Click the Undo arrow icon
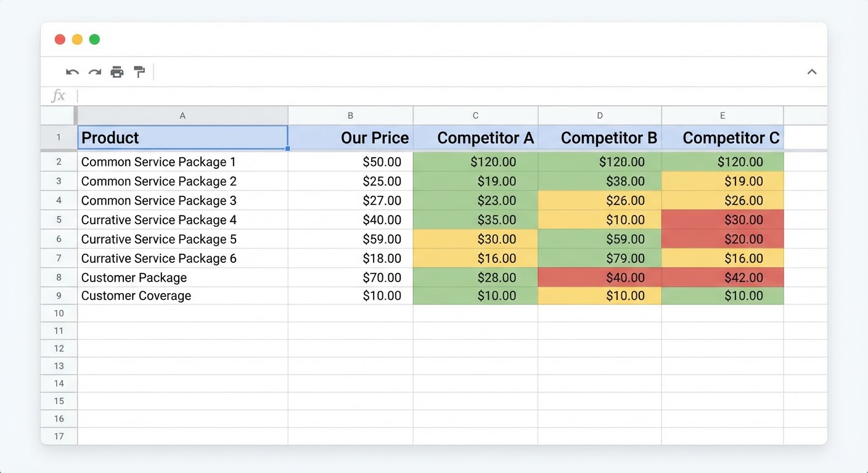Image resolution: width=868 pixels, height=473 pixels. (x=72, y=72)
